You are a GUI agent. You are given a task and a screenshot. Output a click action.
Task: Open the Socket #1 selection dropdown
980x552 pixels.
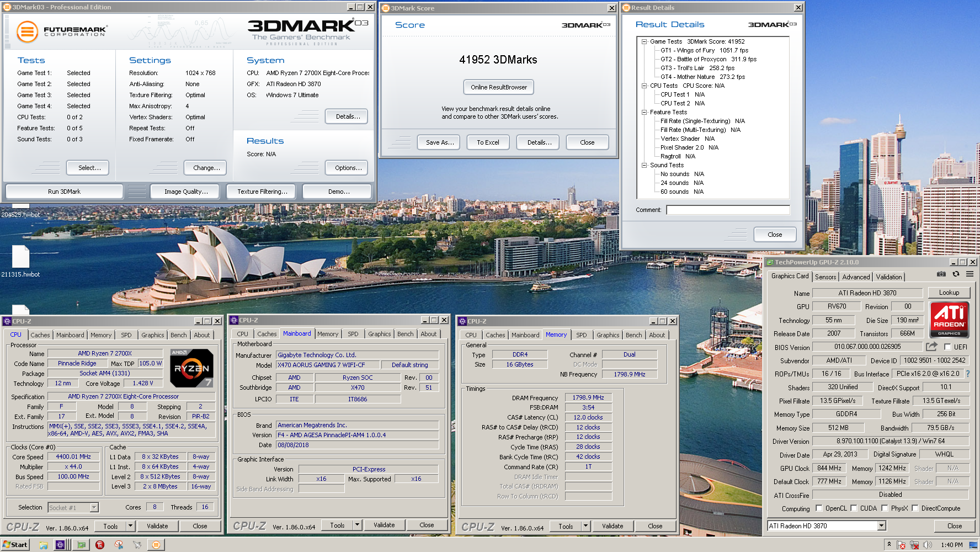tap(94, 507)
